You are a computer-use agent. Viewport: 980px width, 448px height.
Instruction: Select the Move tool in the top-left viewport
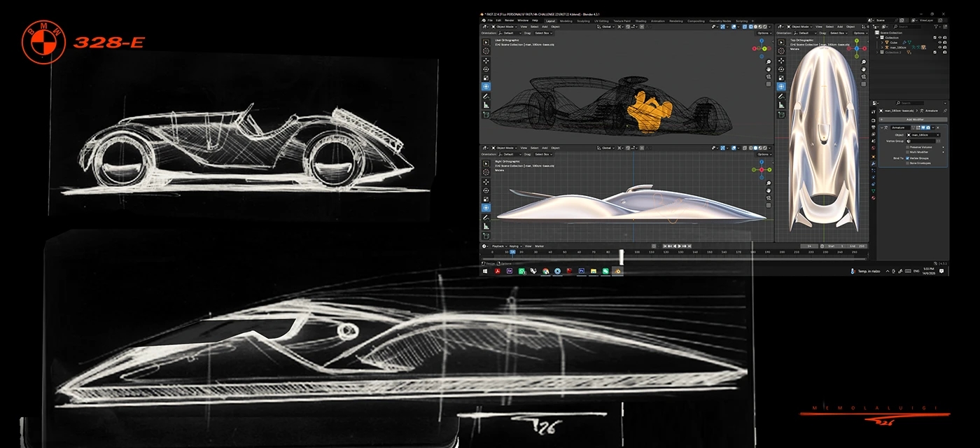[x=486, y=61]
